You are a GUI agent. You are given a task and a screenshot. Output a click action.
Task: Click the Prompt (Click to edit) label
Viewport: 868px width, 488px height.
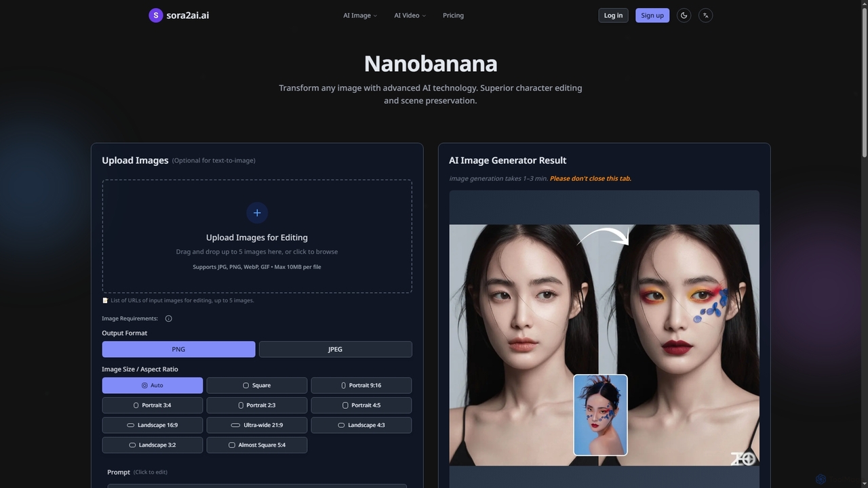[x=137, y=472]
